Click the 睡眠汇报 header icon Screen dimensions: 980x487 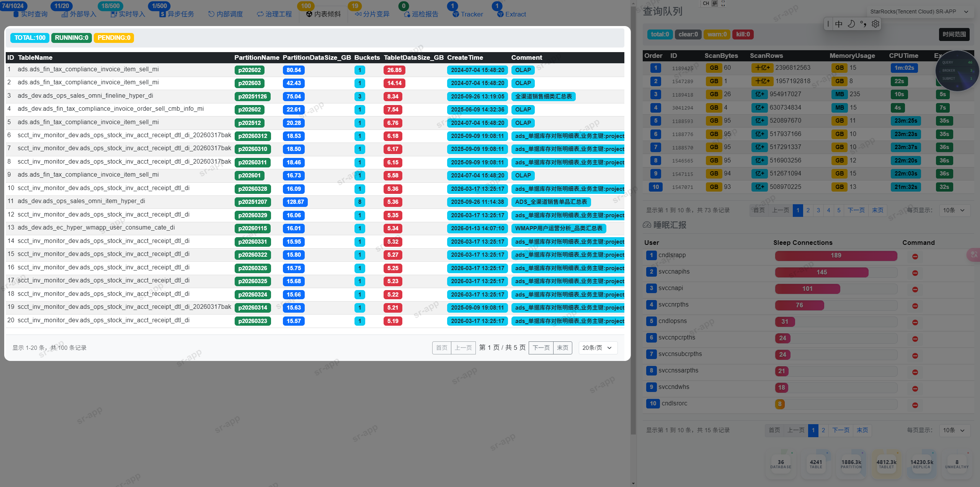(x=647, y=225)
